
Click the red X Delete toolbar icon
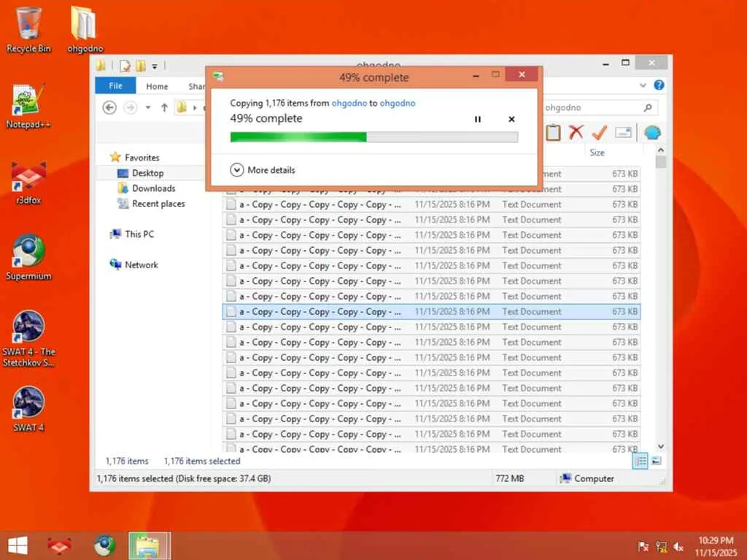pyautogui.click(x=576, y=132)
